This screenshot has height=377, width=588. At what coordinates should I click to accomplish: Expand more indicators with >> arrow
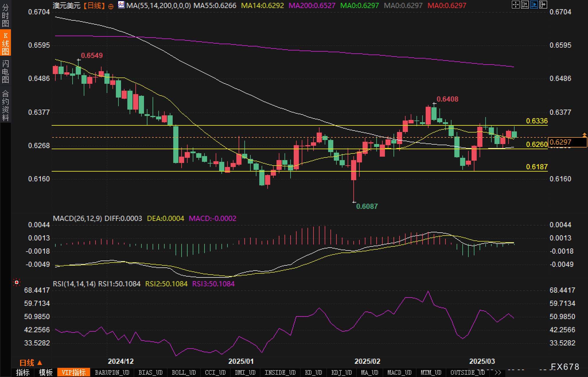pos(498,372)
